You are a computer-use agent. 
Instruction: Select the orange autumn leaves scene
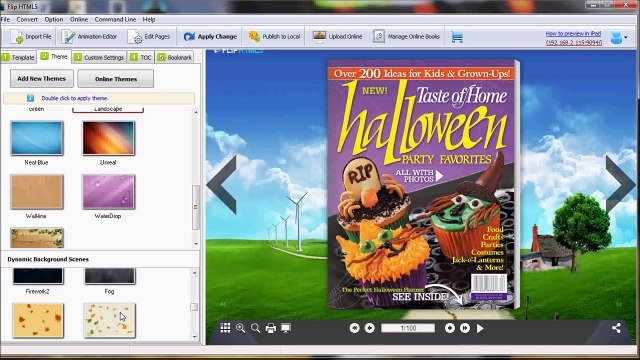38,320
